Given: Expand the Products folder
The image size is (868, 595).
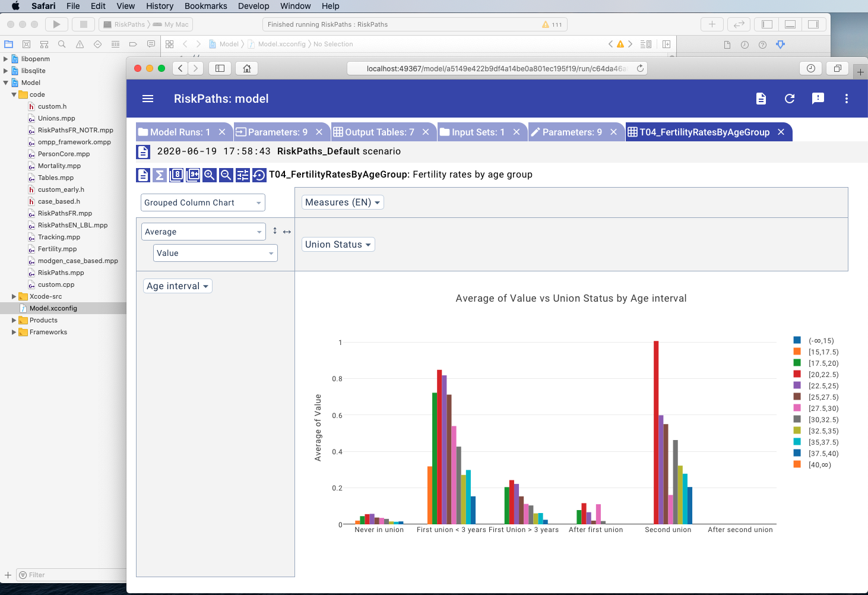Looking at the screenshot, I should [x=14, y=320].
